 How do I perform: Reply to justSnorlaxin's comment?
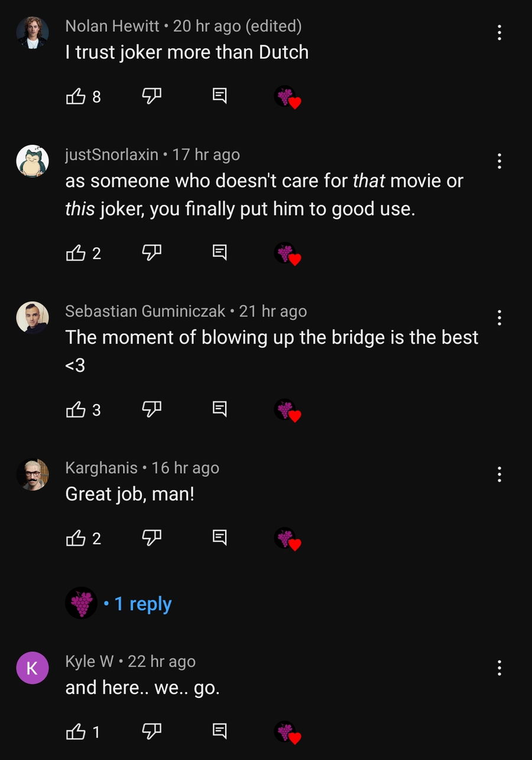219,253
